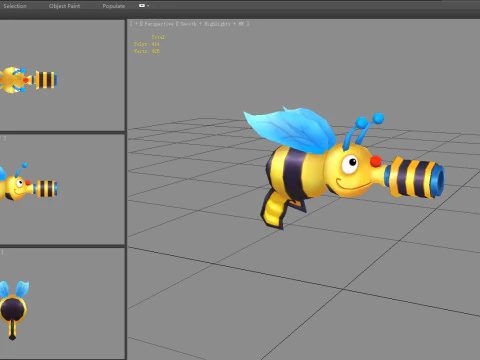This screenshot has height=360, width=480.
Task: Click the Verts count statistic
Action: pos(147,51)
